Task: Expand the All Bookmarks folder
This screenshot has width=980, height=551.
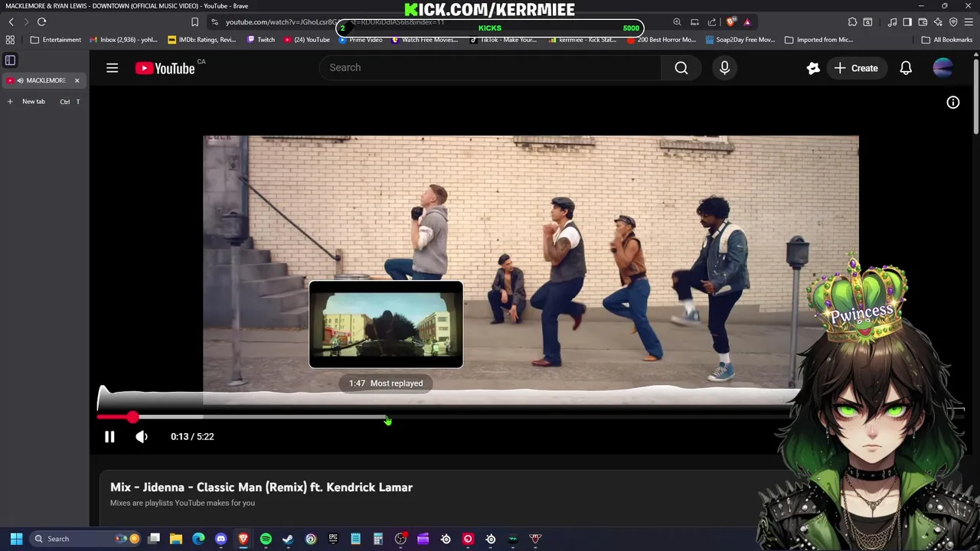Action: tap(947, 40)
